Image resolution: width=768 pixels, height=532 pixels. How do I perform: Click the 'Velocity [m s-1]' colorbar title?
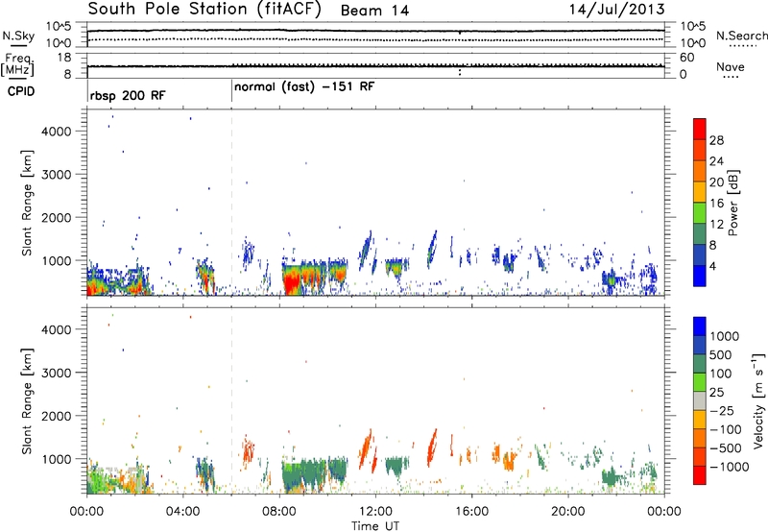click(758, 400)
